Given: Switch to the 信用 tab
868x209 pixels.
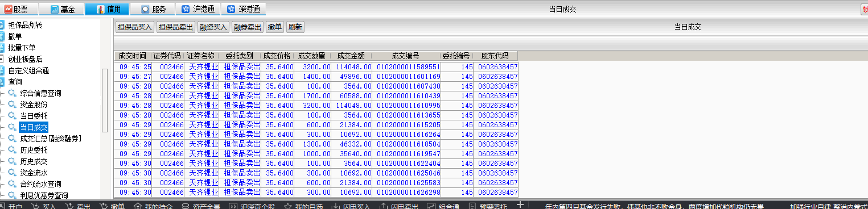Looking at the screenshot, I should click(x=107, y=9).
